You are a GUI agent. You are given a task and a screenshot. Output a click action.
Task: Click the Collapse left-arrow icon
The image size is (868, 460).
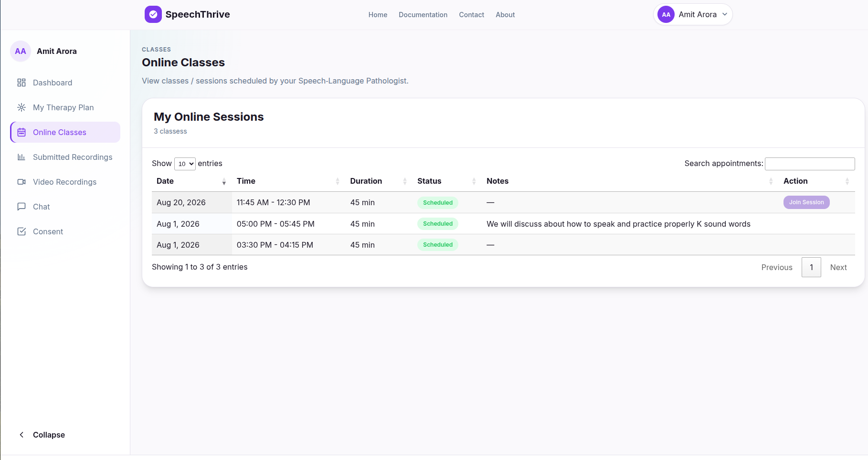coord(21,435)
